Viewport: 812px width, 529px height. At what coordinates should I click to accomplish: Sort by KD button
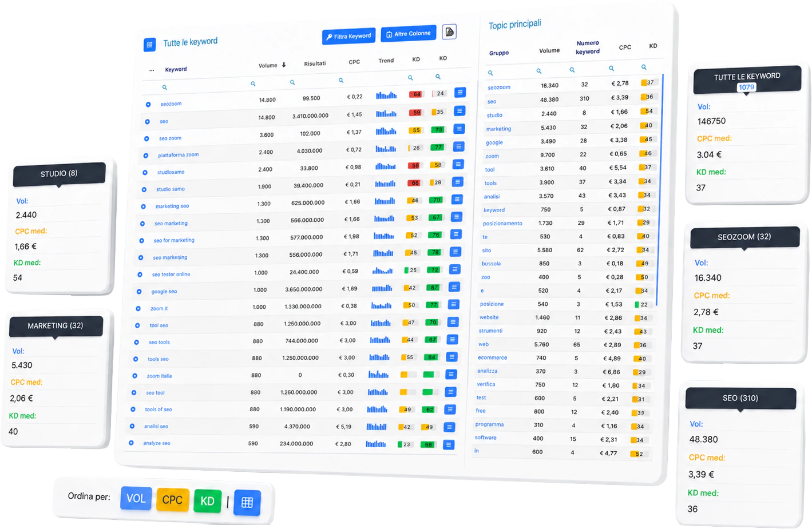[x=208, y=502]
